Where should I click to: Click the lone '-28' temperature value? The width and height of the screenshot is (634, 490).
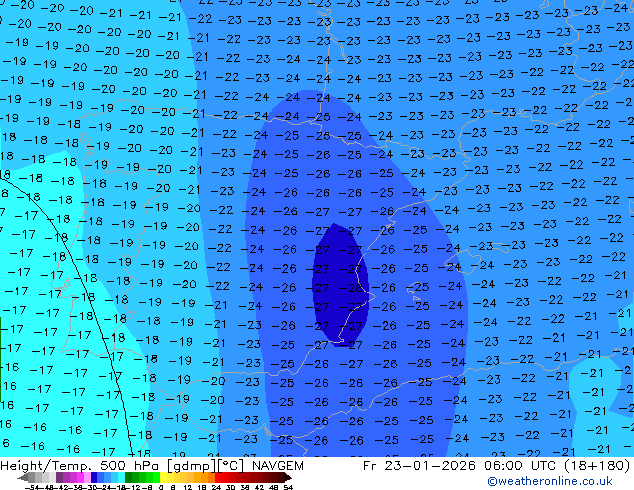(x=351, y=288)
